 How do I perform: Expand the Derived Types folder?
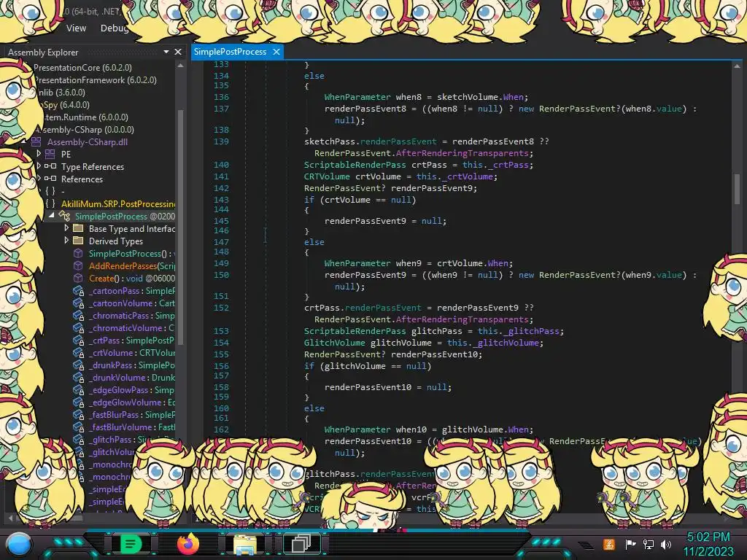(x=66, y=241)
